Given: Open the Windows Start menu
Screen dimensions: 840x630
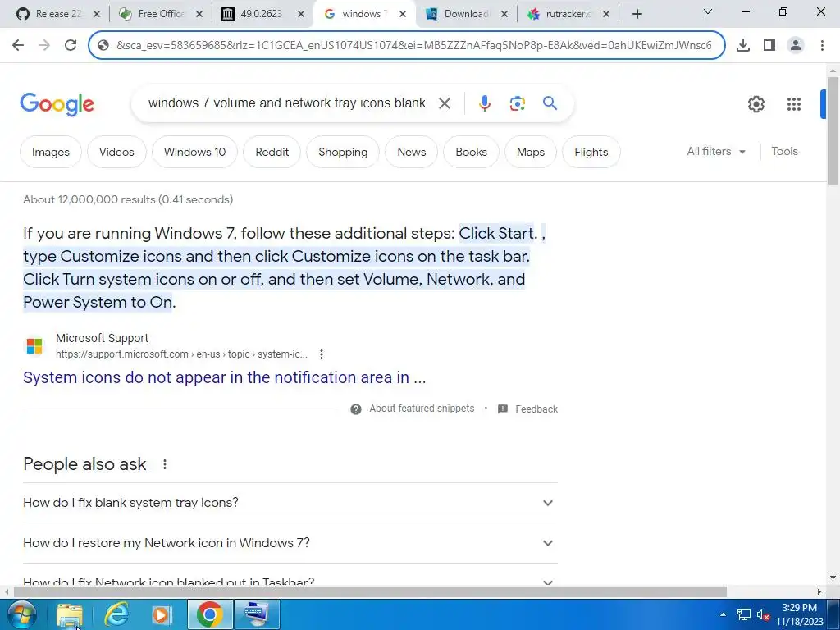Looking at the screenshot, I should pyautogui.click(x=21, y=614).
